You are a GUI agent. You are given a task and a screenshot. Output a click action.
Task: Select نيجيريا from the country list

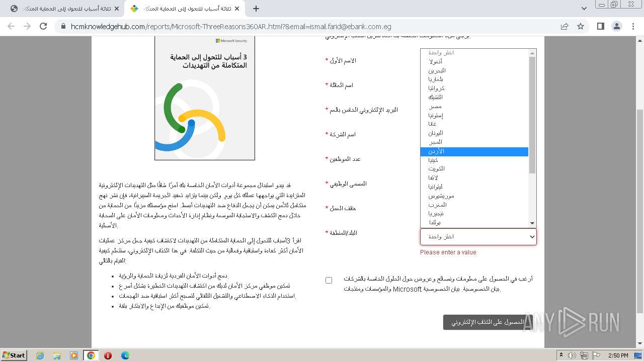pyautogui.click(x=474, y=214)
